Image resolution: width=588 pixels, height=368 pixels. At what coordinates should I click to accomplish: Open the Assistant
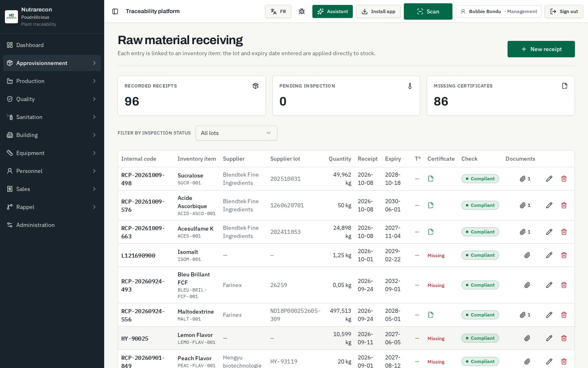tap(332, 11)
